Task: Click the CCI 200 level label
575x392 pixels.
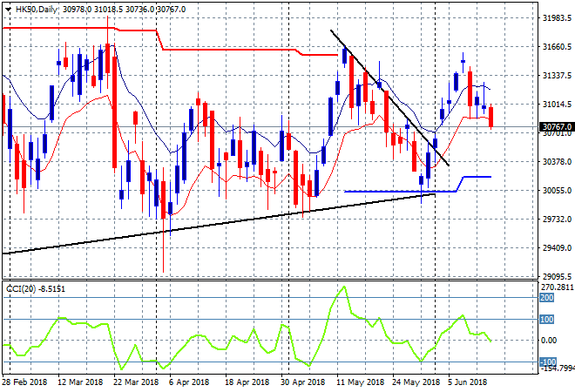Action: pyautogui.click(x=547, y=298)
